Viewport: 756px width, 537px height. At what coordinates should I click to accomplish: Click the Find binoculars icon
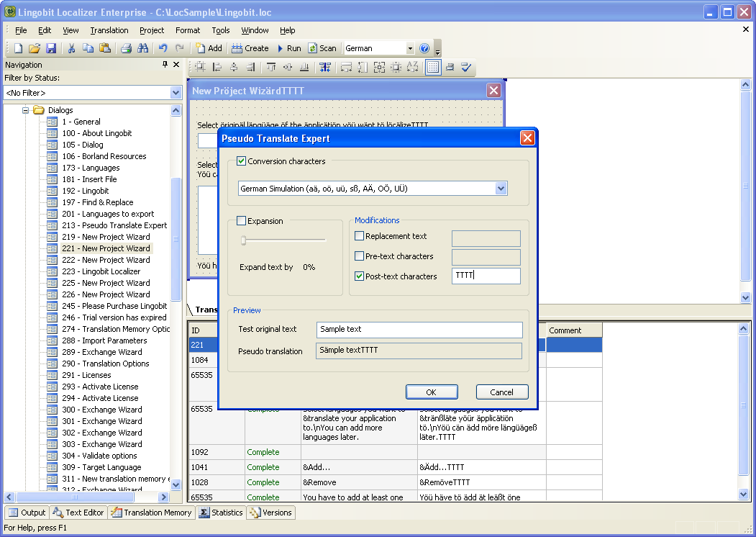click(142, 48)
